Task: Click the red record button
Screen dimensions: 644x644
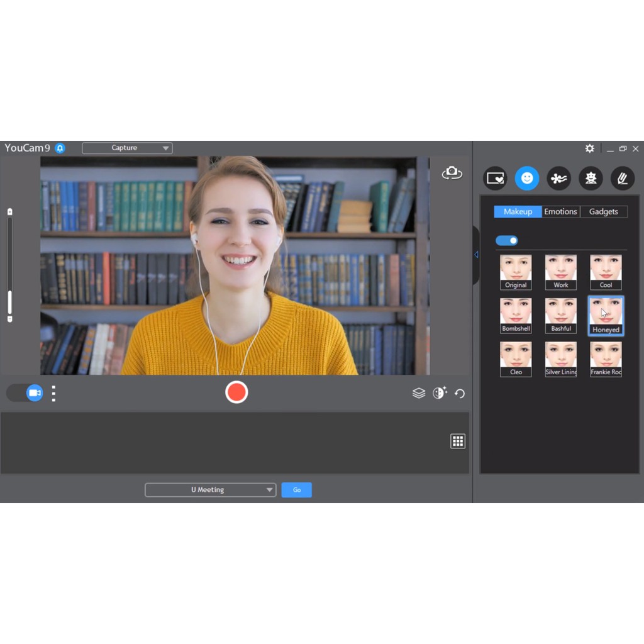Action: click(236, 392)
